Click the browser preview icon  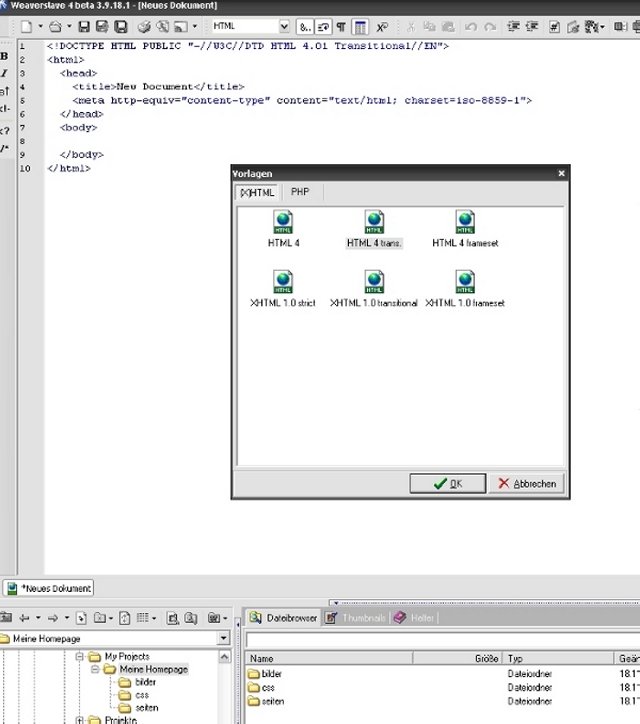181,27
